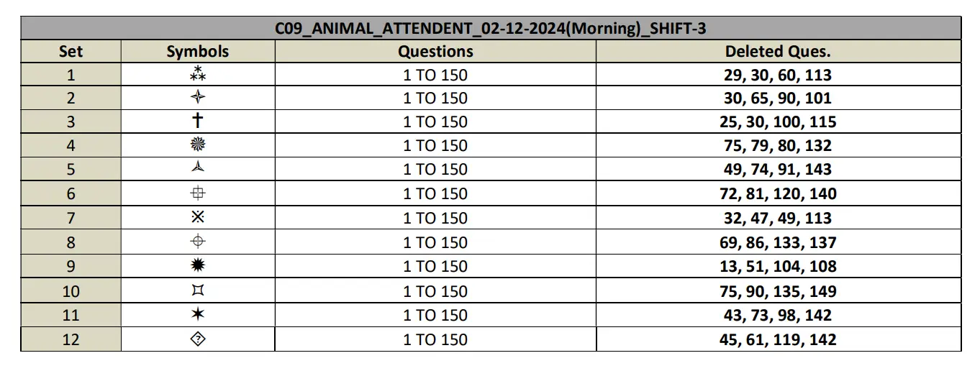Screen dimensions: 980x371
Task: Click the diamond question mark symbol in Set 12
Action: point(198,339)
